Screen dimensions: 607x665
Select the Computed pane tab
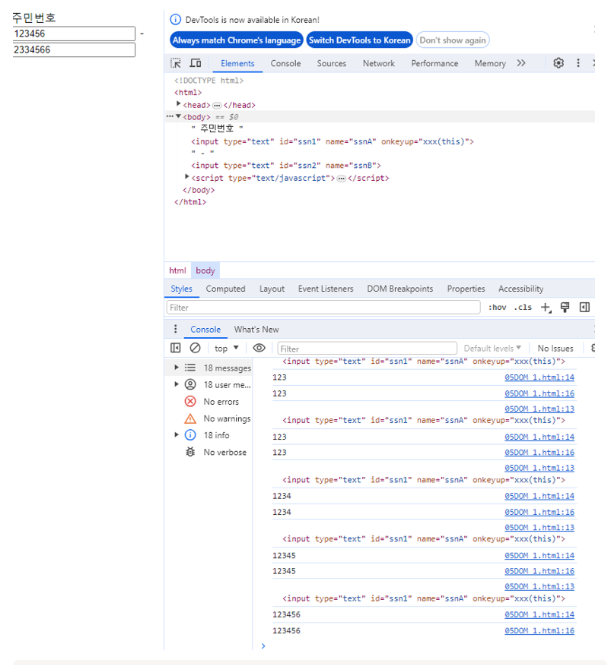pos(225,289)
